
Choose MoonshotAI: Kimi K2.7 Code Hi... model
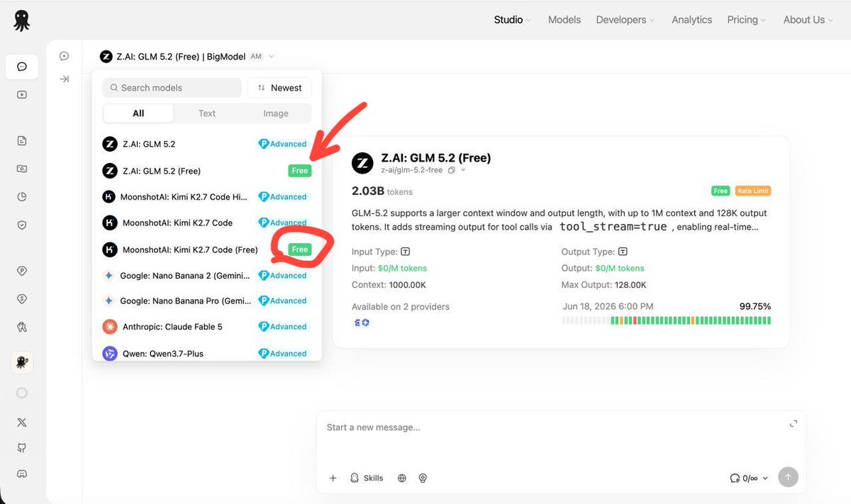click(207, 197)
